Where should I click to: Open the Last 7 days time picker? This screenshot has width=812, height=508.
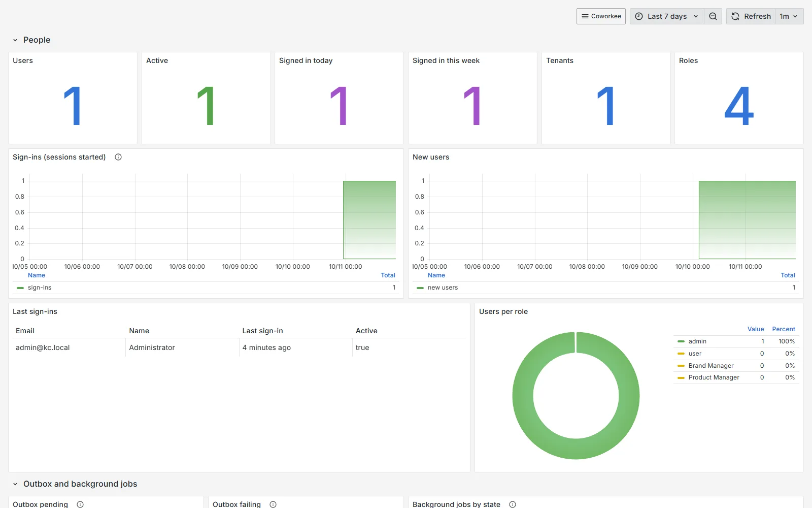tap(667, 16)
